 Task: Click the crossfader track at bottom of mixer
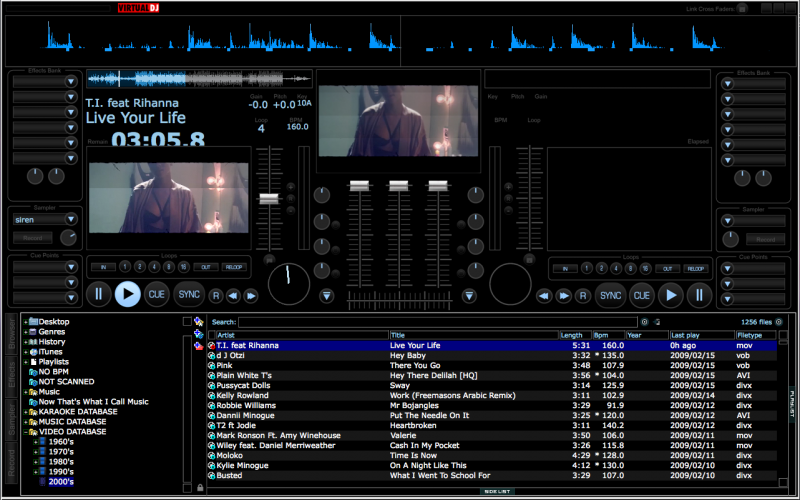tap(399, 299)
